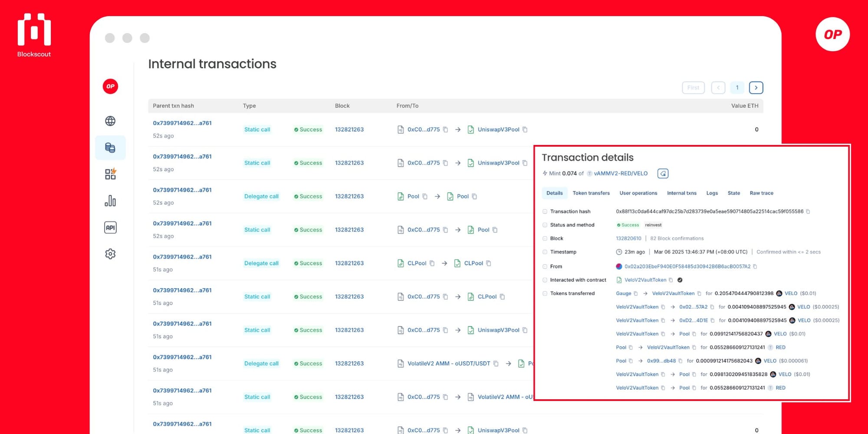The width and height of the screenshot is (868, 434).
Task: Switch to the Details tab
Action: 555,193
